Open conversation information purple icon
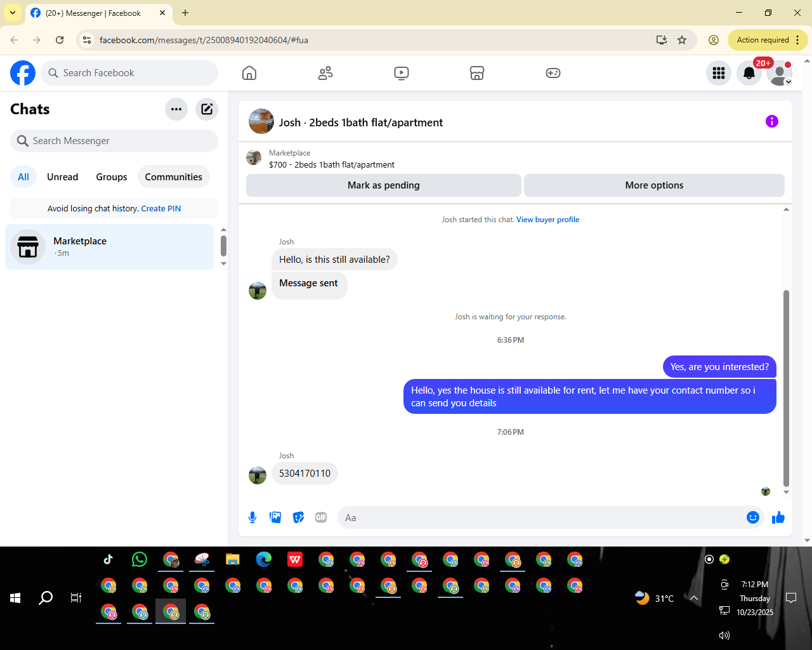The width and height of the screenshot is (812, 650). point(772,121)
